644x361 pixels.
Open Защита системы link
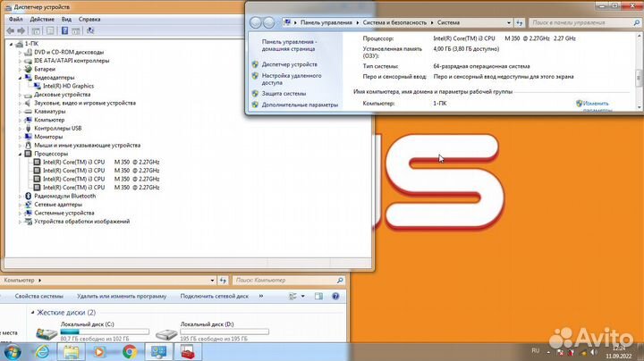pos(284,94)
